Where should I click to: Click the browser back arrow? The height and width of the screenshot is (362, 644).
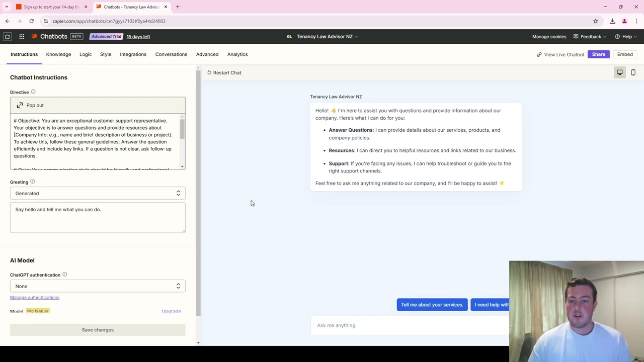(7, 21)
